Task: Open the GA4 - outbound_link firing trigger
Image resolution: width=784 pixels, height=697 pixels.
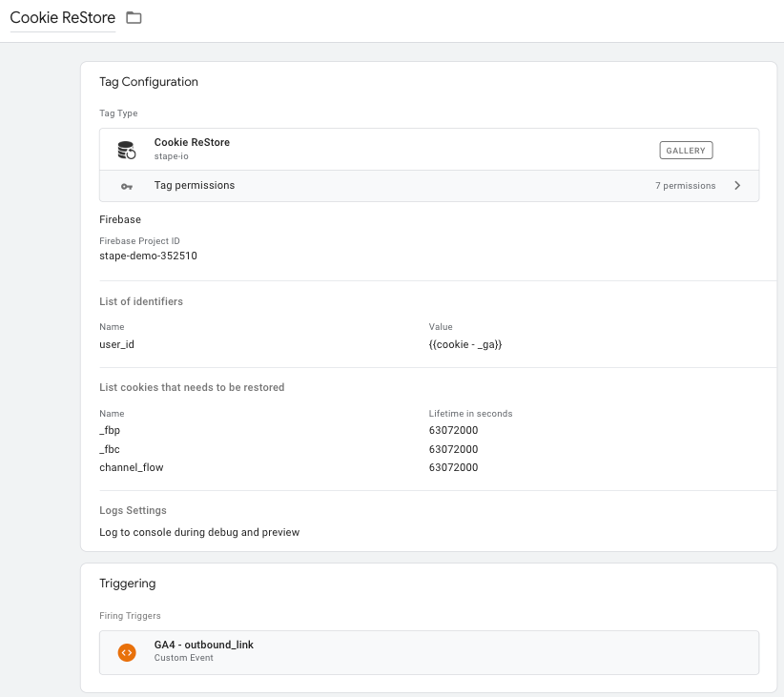Action: 429,652
